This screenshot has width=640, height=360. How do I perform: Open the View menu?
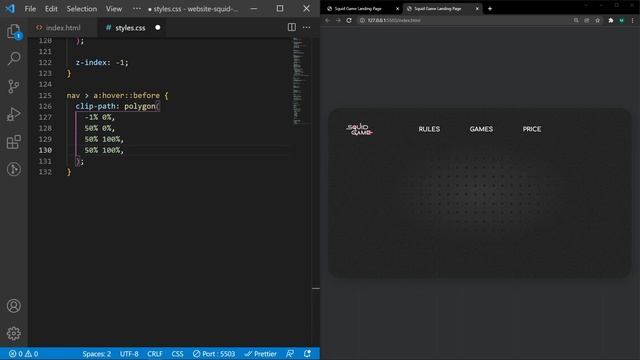coord(114,9)
